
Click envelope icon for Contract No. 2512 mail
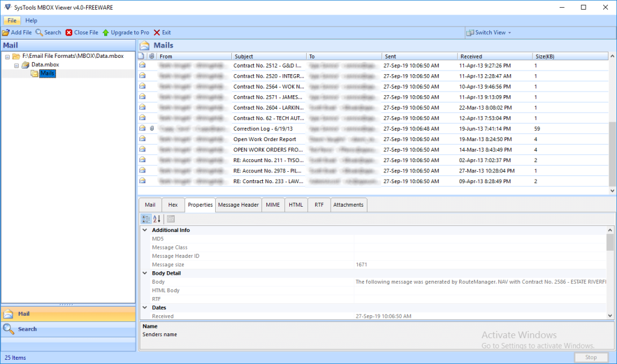coord(142,65)
